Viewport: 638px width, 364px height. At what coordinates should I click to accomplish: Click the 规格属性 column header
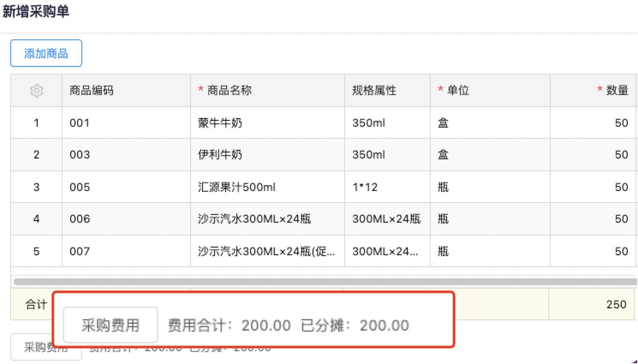374,90
